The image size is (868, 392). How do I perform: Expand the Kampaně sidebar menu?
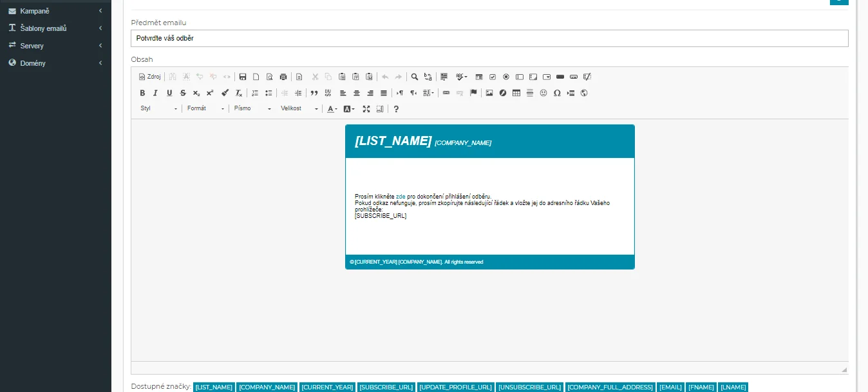coord(55,11)
